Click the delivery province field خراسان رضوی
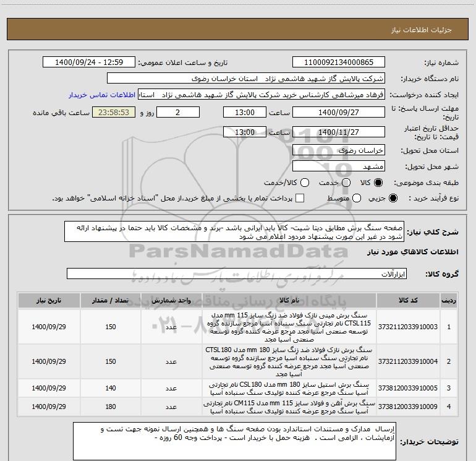This screenshot has width=476, height=461. [x=339, y=150]
